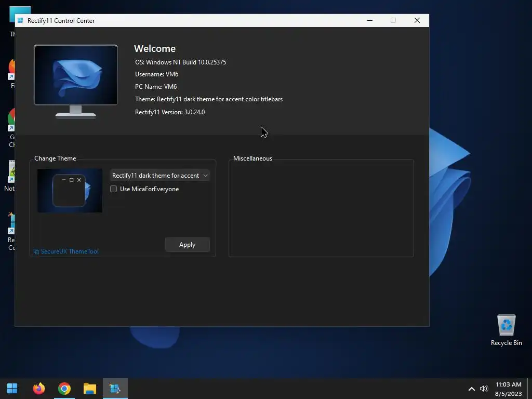The image size is (532, 399).
Task: Click the Theme: Rectify11 dark theme text
Action: [209, 99]
